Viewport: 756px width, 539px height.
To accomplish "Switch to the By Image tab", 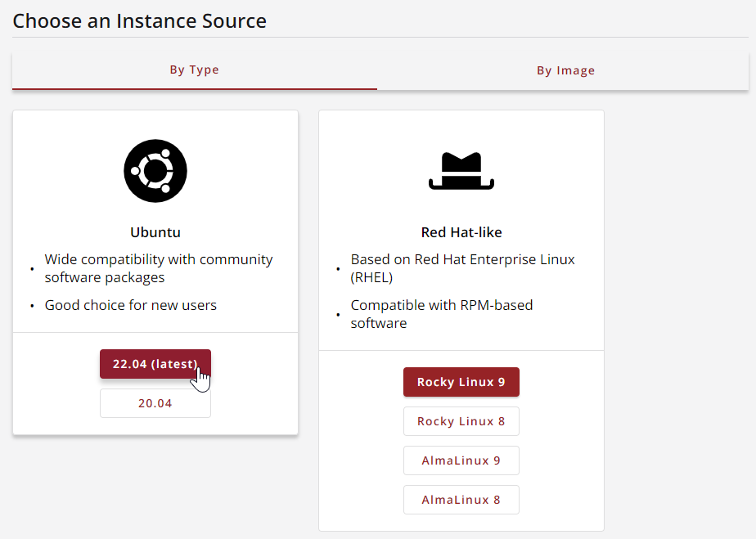I will coord(565,70).
